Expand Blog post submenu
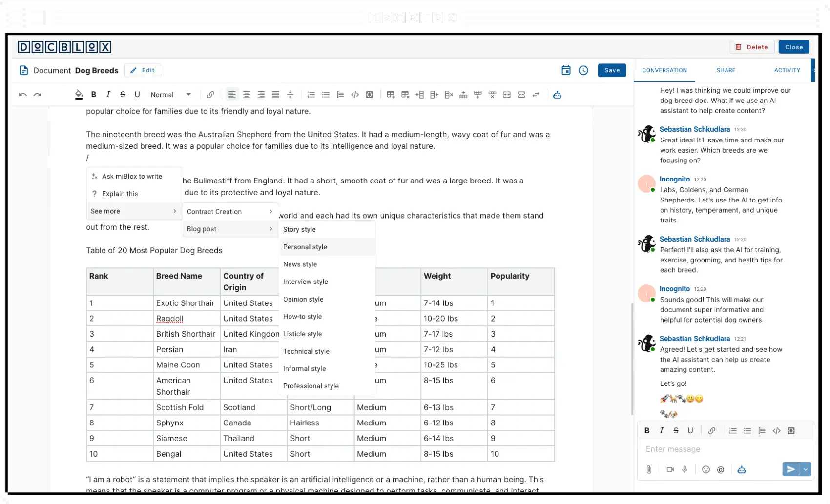The height and width of the screenshot is (504, 830). [230, 229]
